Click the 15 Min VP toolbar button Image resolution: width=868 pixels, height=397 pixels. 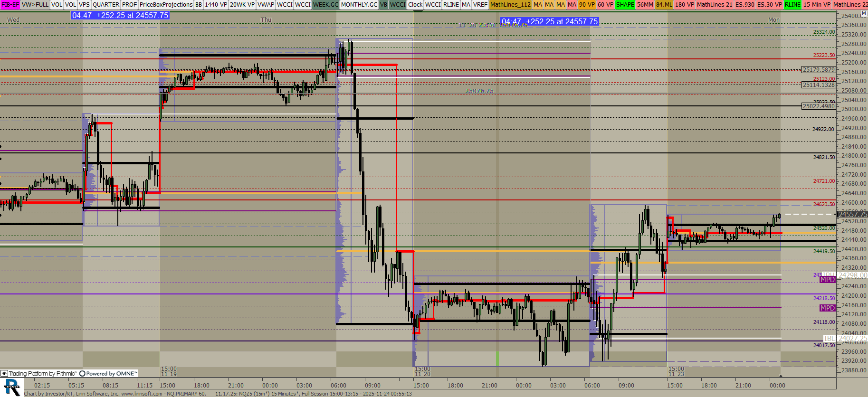click(817, 5)
